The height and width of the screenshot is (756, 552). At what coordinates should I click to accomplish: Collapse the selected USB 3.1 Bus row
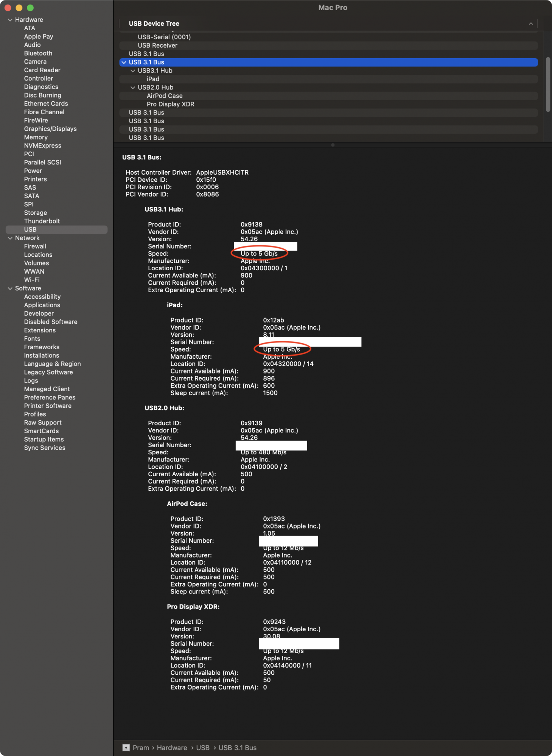(x=124, y=62)
